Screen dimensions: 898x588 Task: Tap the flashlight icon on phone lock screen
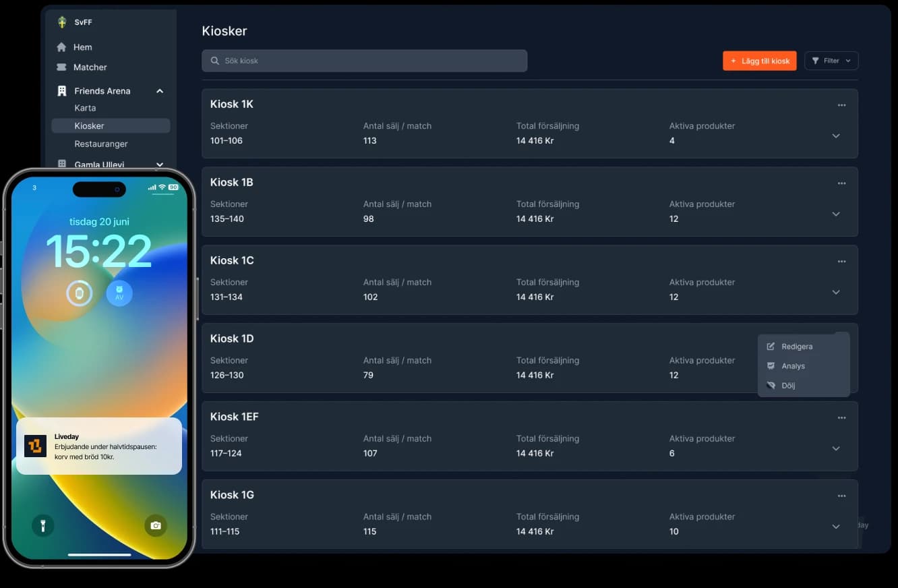click(43, 525)
